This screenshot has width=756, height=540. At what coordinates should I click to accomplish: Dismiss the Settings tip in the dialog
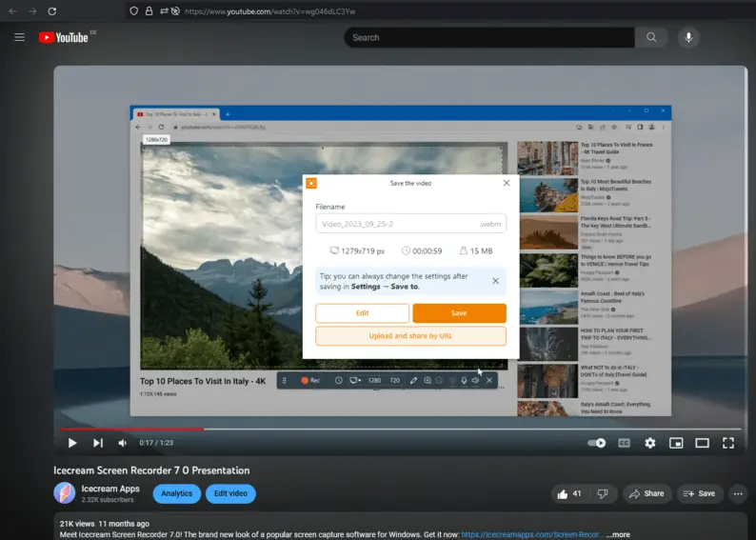495,281
